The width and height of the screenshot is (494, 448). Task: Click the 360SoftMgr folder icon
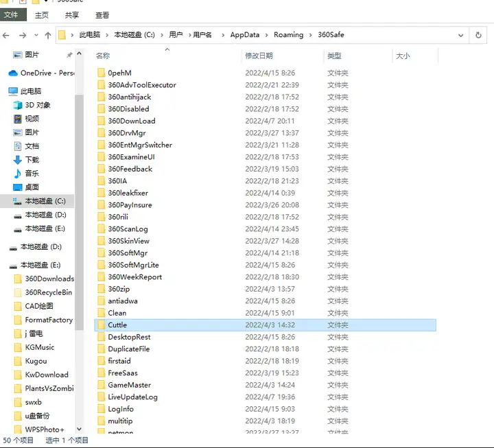tap(101, 253)
